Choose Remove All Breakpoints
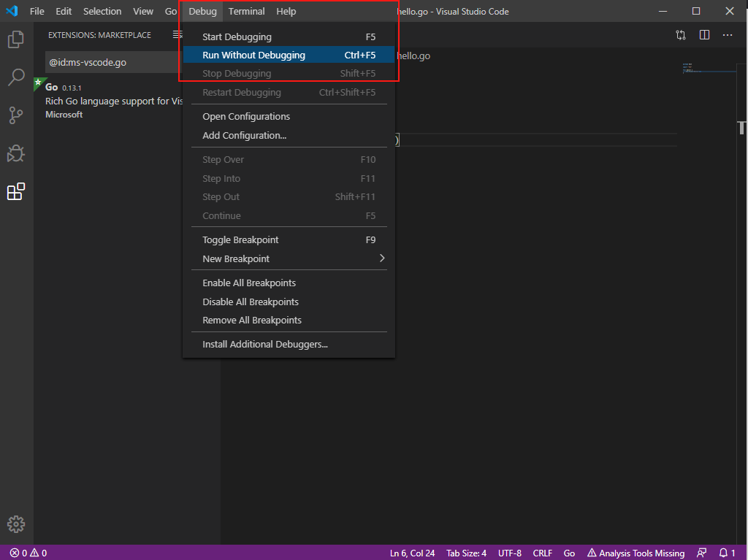This screenshot has width=748, height=560. click(x=289, y=320)
